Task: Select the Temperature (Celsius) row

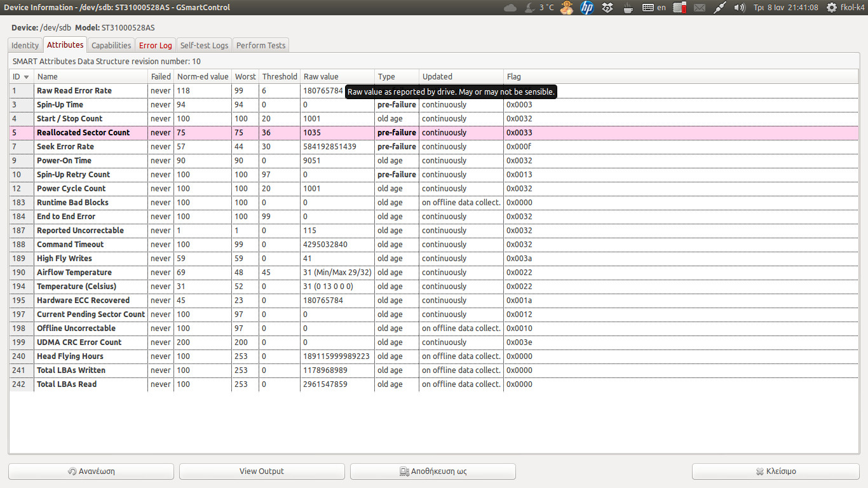Action: pos(434,287)
